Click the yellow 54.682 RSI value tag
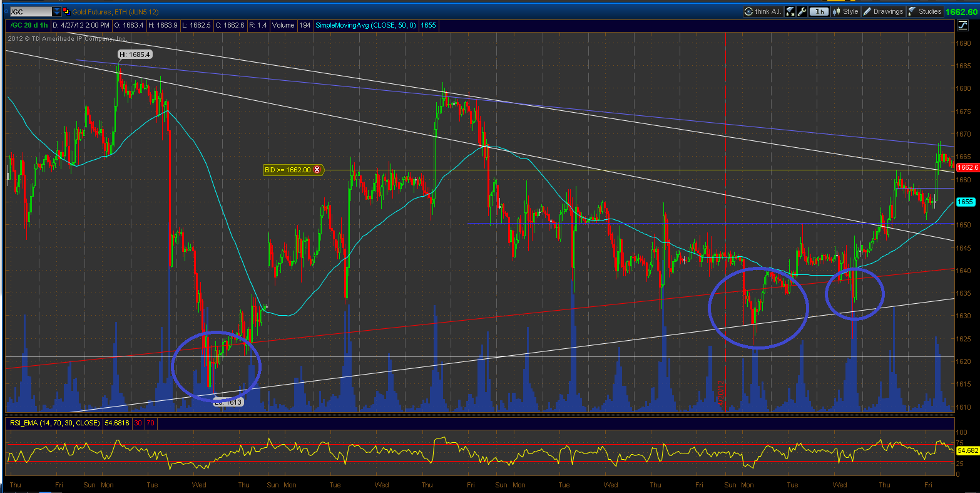Screen dimensions: 980x493 (967, 450)
